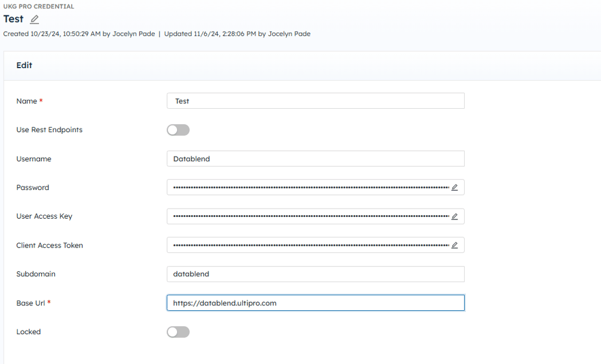Click the pencil icon beside the Test title
This screenshot has width=601, height=364.
pyautogui.click(x=35, y=20)
